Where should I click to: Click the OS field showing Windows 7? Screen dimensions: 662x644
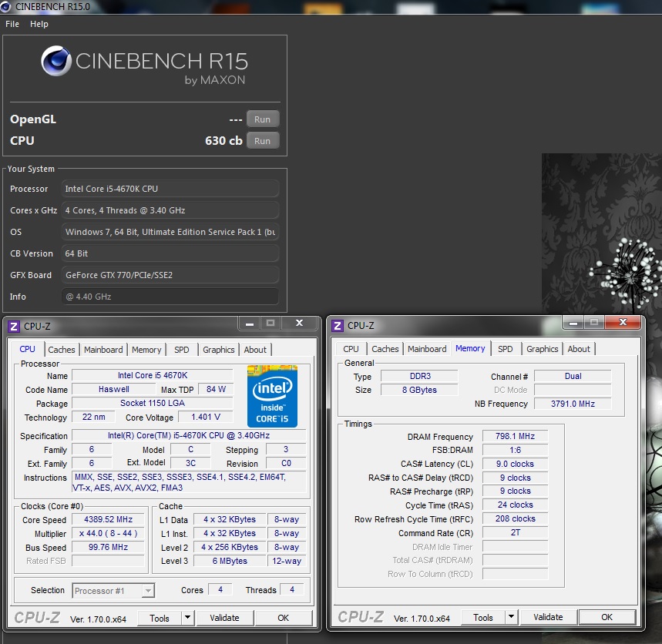pos(170,232)
